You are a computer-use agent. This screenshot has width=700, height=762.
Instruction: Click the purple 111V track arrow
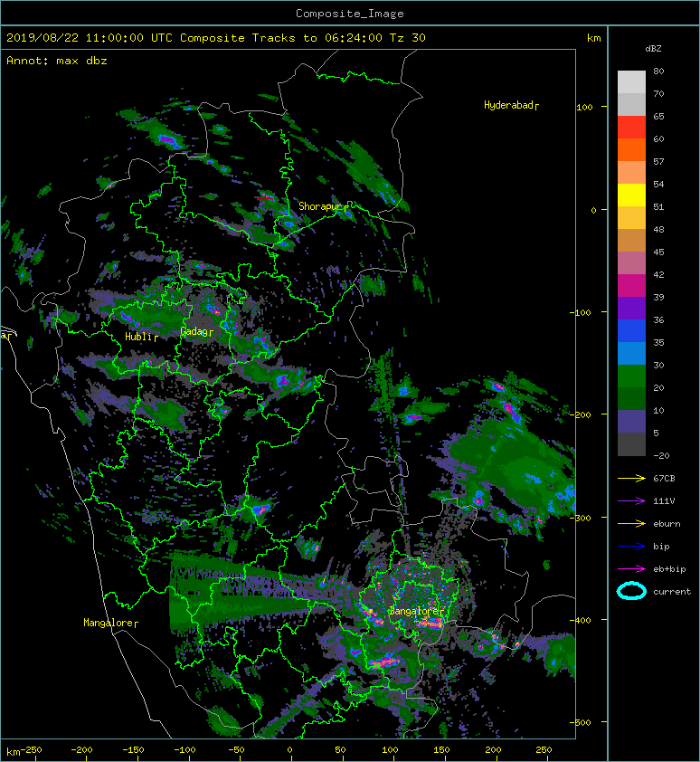pyautogui.click(x=631, y=501)
